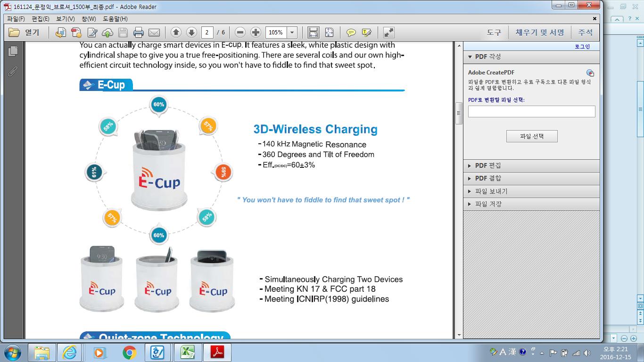This screenshot has height=362, width=644.
Task: Open attachments paperclip panel in sidebar
Action: click(x=13, y=71)
